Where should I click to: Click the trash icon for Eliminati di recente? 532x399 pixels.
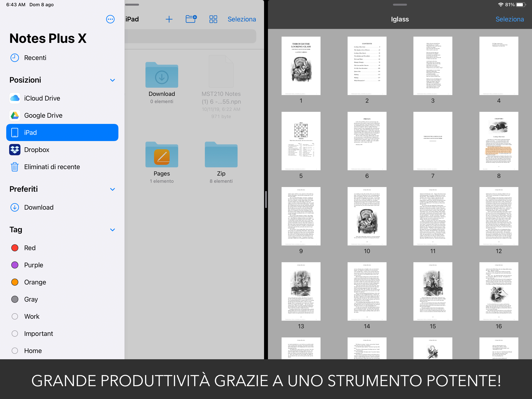15,167
